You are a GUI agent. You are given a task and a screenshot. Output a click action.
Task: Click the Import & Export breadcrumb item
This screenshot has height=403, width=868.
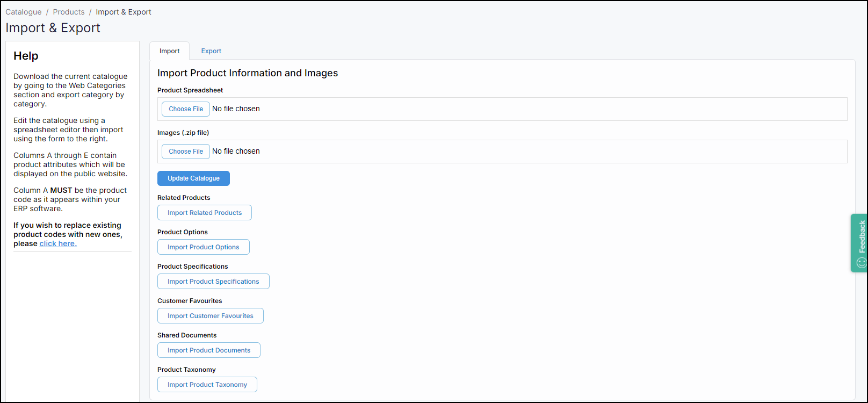pos(124,12)
